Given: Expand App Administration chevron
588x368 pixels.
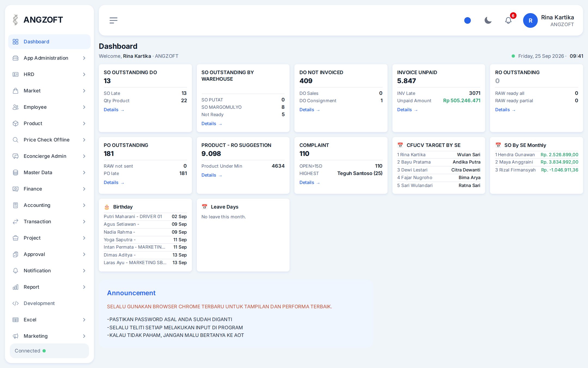Looking at the screenshot, I should point(84,58).
